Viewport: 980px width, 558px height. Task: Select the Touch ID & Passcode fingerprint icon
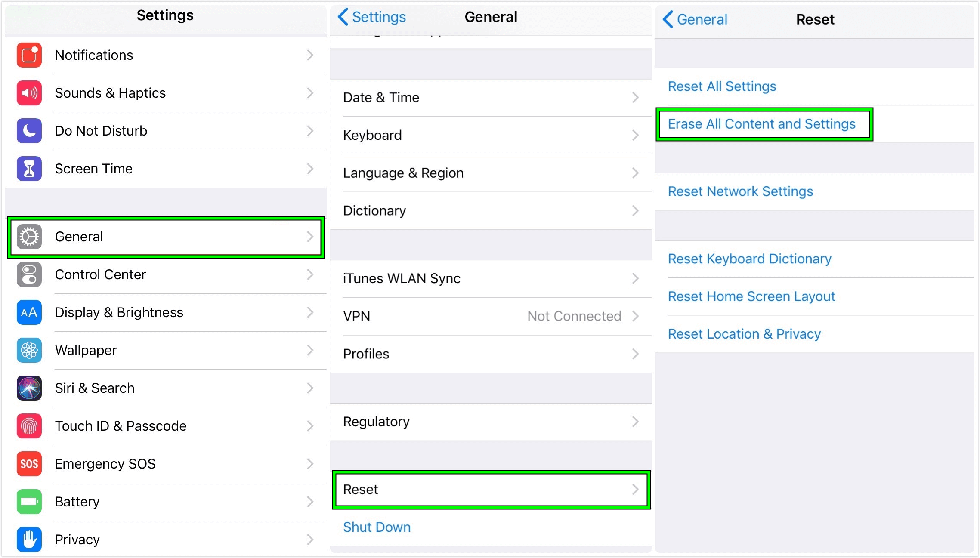(x=28, y=426)
